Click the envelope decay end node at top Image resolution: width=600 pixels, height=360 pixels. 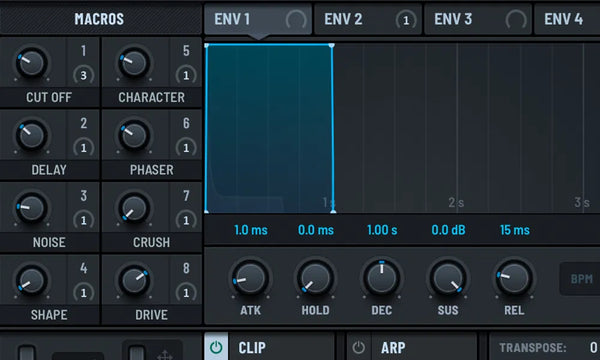point(332,46)
